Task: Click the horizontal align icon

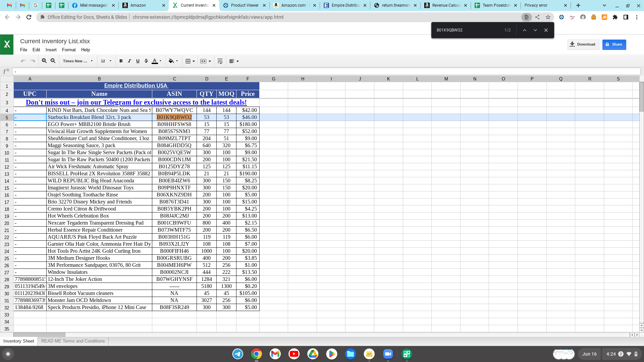Action: 232,61
